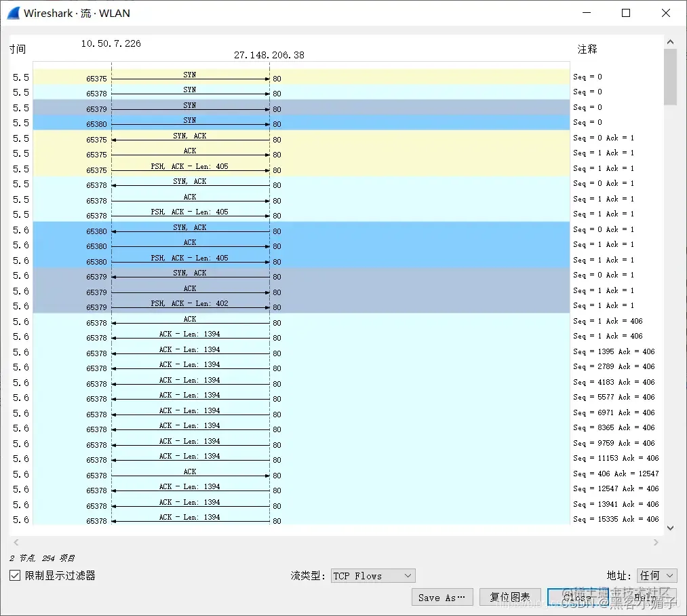Select the host label 27.148.206.38

pos(269,55)
